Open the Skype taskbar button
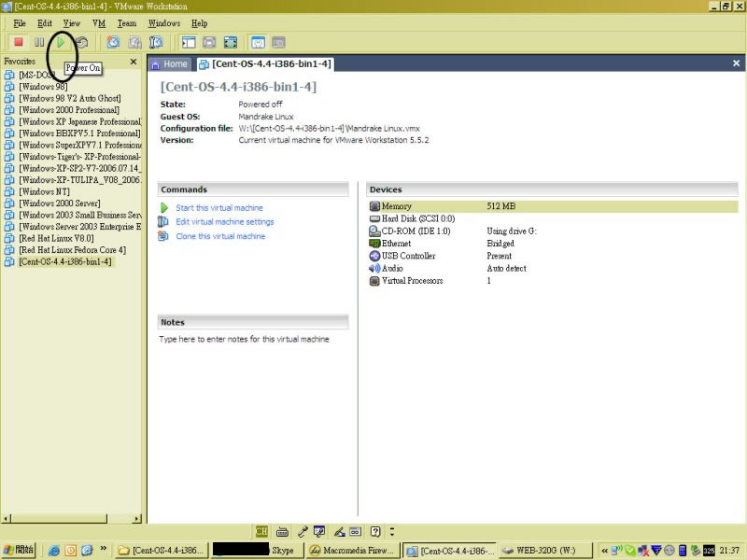Screen dimensions: 747x560 [258, 550]
